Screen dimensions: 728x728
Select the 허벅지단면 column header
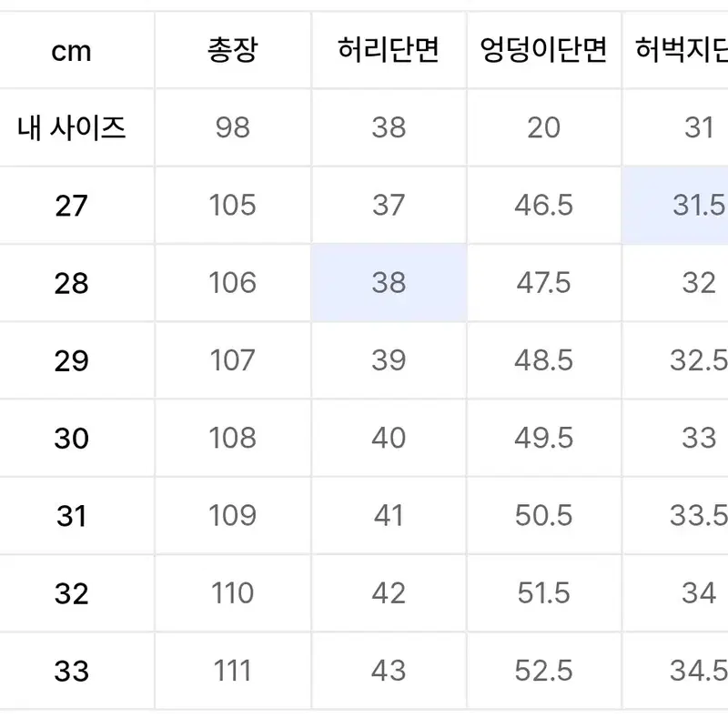[x=675, y=50]
